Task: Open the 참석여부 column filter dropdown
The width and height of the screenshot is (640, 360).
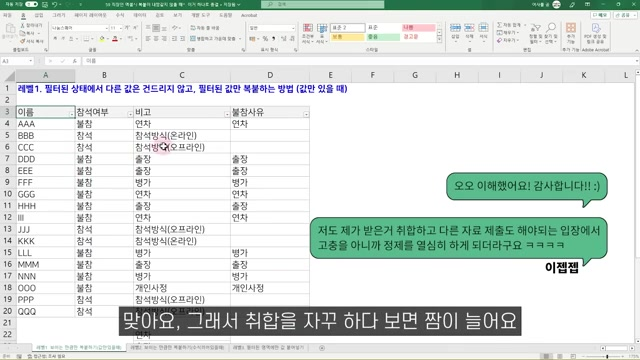Action: coord(130,114)
